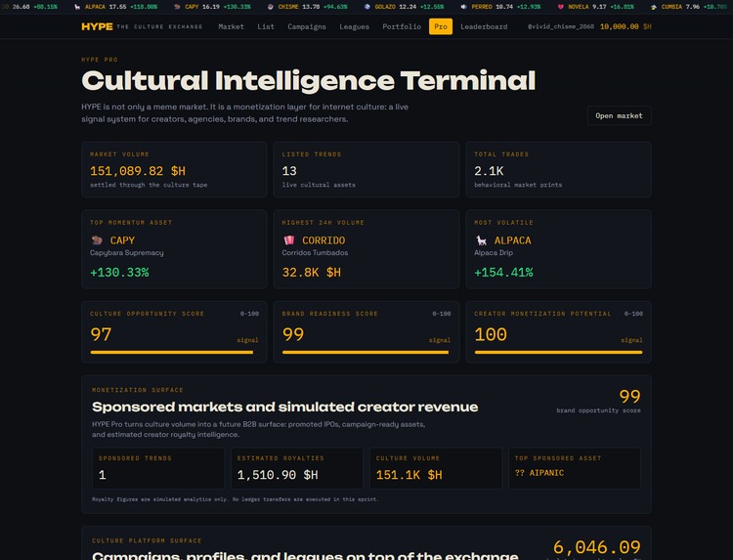The height and width of the screenshot is (560, 733).
Task: Click the capybara icon in Top Momentum card
Action: pyautogui.click(x=97, y=240)
